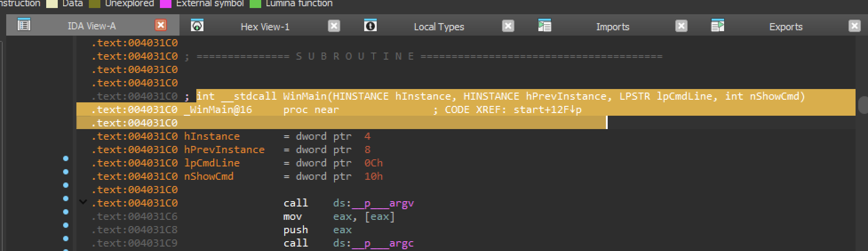Image resolution: width=868 pixels, height=251 pixels.
Task: Close the Hex View-1 tab
Action: click(334, 26)
